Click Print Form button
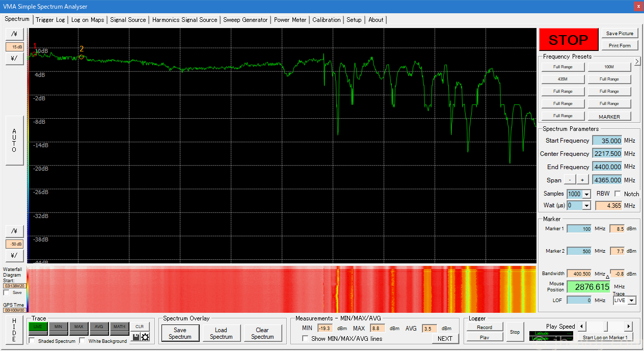The width and height of the screenshot is (644, 351). 620,46
